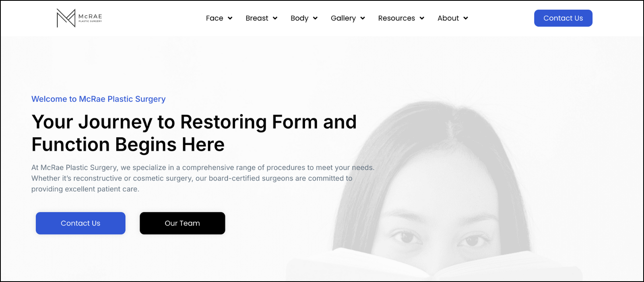Expand the Body dropdown chevron
The image size is (644, 282).
[315, 18]
